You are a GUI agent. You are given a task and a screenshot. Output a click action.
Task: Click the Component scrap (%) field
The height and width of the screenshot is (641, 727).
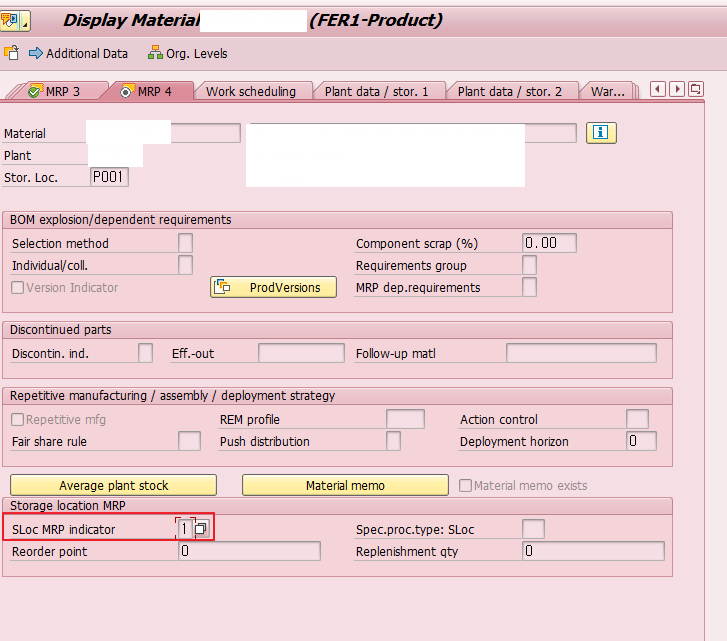tap(549, 243)
